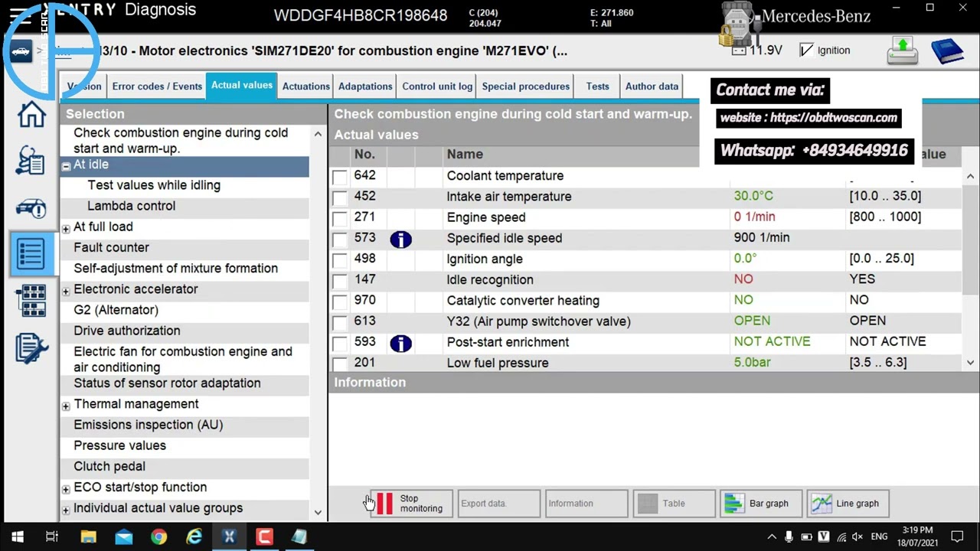Check the Coolant temperature row checkbox
The width and height of the screenshot is (980, 551).
tap(340, 177)
